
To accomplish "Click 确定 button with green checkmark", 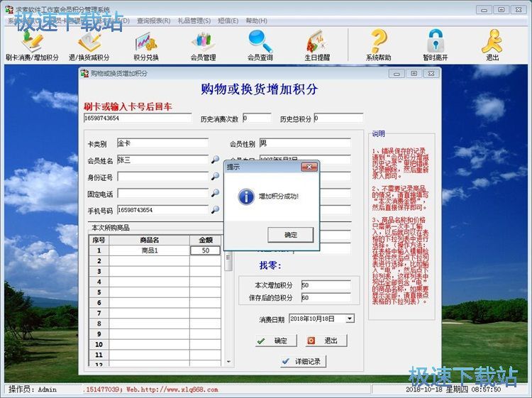I will (x=276, y=341).
